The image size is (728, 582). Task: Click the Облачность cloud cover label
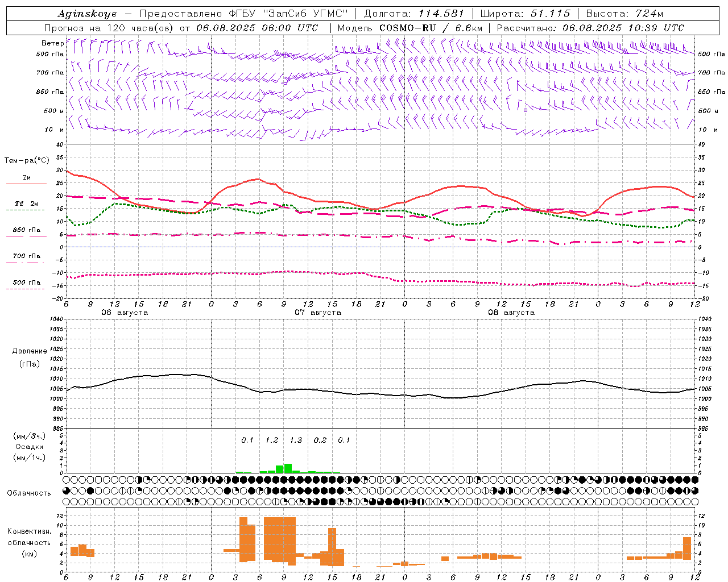pos(29,493)
